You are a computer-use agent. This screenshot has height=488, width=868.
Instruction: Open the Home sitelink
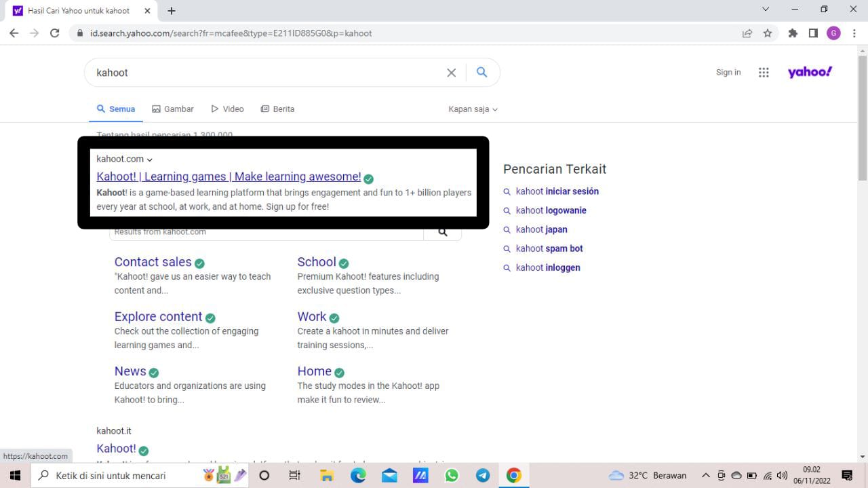coord(315,371)
